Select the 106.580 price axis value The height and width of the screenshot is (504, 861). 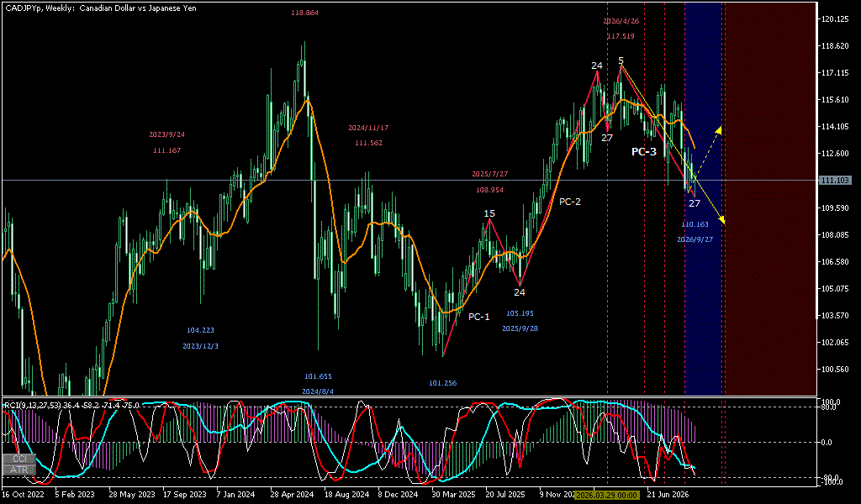point(835,261)
